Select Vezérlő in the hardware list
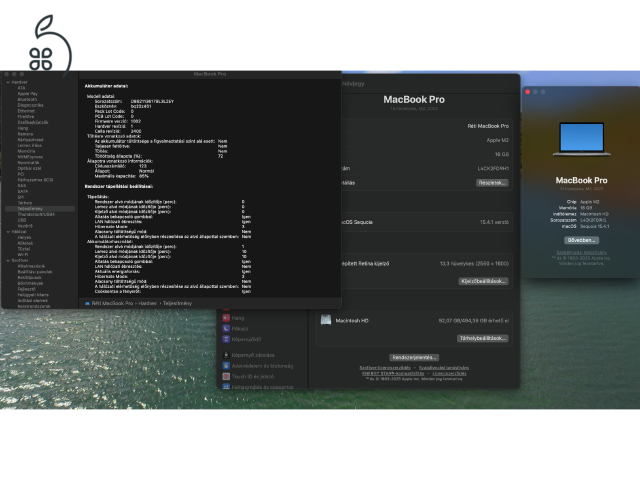This screenshot has height=480, width=640. (25, 226)
